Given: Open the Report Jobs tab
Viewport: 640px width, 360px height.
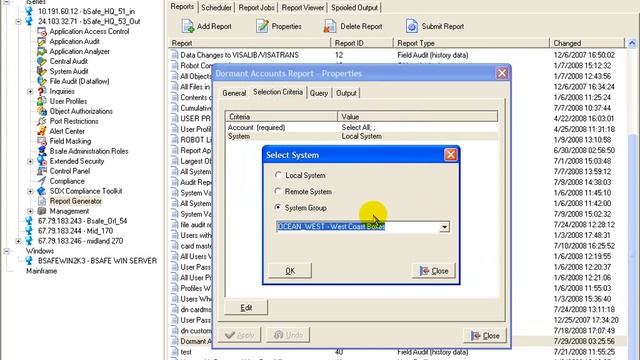Looking at the screenshot, I should pyautogui.click(x=256, y=8).
